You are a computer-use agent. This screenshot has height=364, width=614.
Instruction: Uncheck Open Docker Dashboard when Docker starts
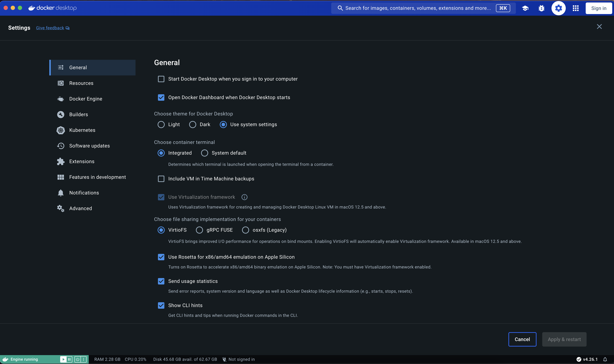click(x=161, y=97)
